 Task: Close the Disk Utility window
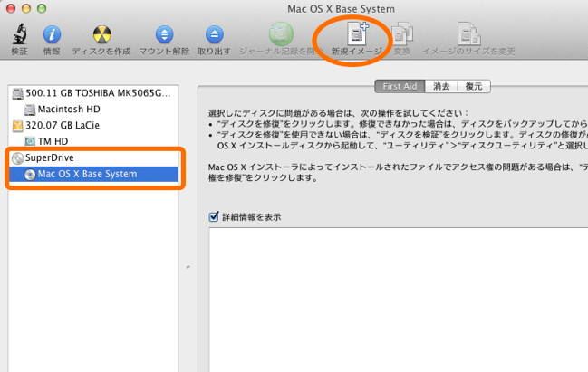click(x=11, y=8)
